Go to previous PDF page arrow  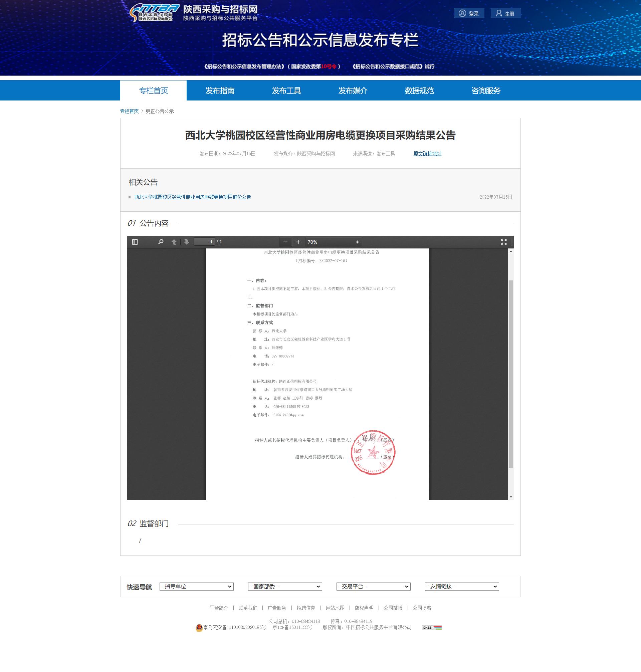(174, 242)
